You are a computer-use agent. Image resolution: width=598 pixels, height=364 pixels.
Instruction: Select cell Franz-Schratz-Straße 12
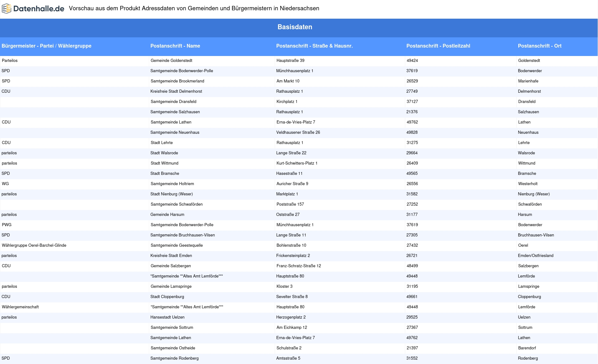298,266
